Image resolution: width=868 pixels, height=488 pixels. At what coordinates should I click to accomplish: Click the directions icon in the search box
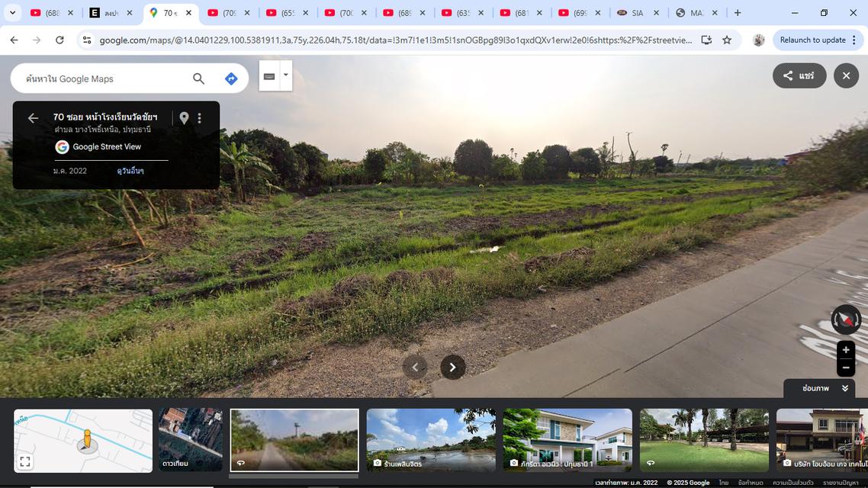[231, 79]
